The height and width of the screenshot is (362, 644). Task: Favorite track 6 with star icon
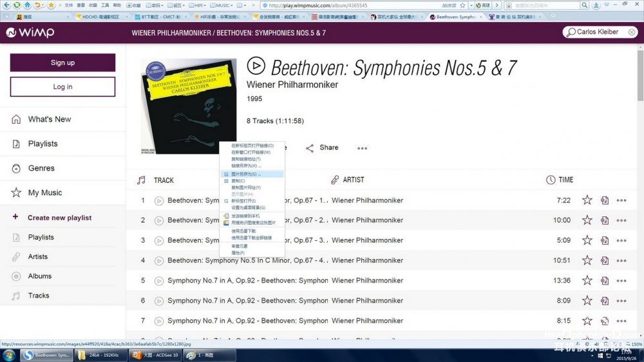587,300
